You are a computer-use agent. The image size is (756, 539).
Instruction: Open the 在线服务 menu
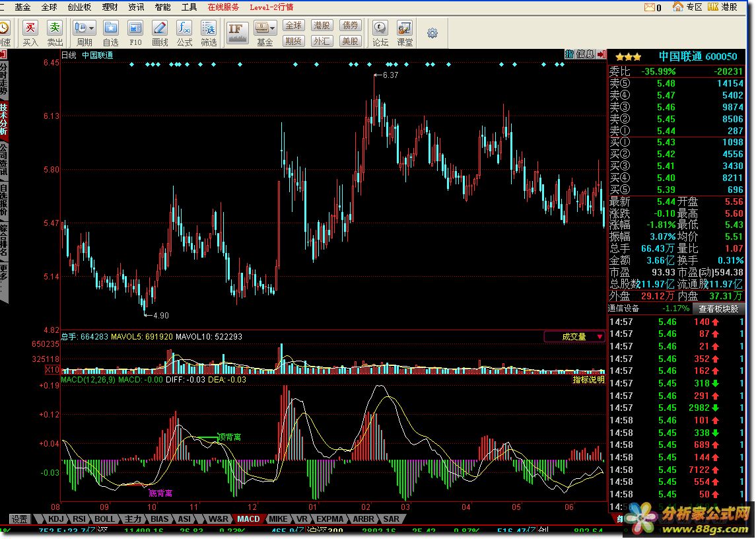[223, 7]
